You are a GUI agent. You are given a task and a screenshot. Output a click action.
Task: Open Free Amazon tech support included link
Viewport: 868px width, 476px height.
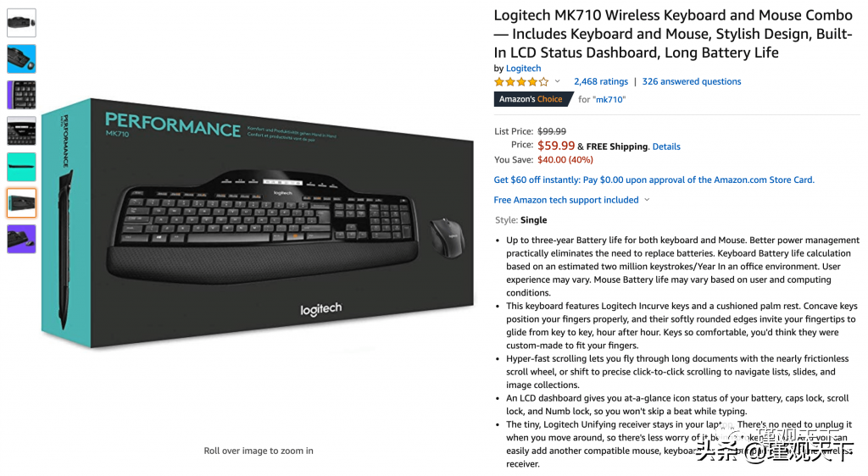coord(565,200)
